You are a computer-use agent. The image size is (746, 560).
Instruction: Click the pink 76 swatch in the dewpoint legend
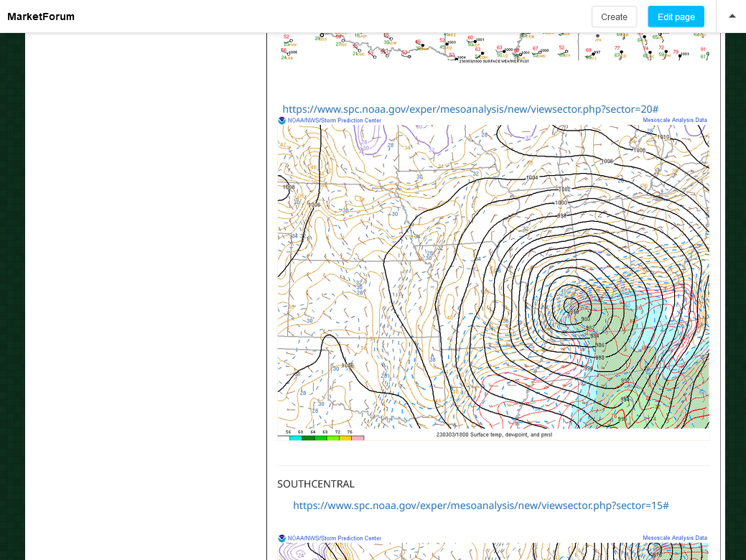tap(358, 438)
